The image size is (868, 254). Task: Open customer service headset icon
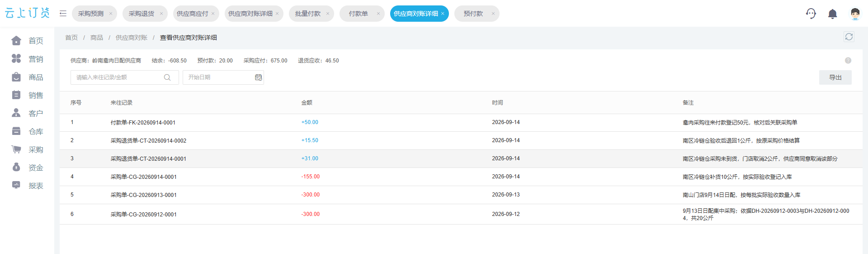(811, 14)
